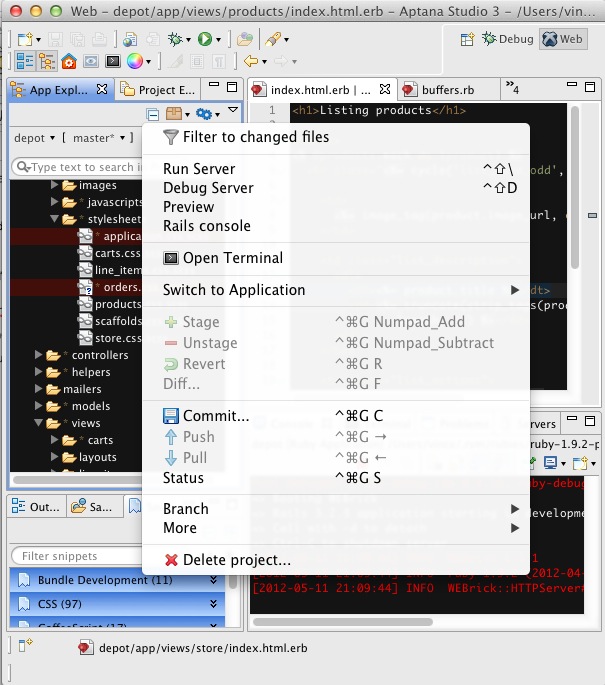Close the index.html.erb editor tab
The width and height of the screenshot is (605, 685).
tap(385, 89)
